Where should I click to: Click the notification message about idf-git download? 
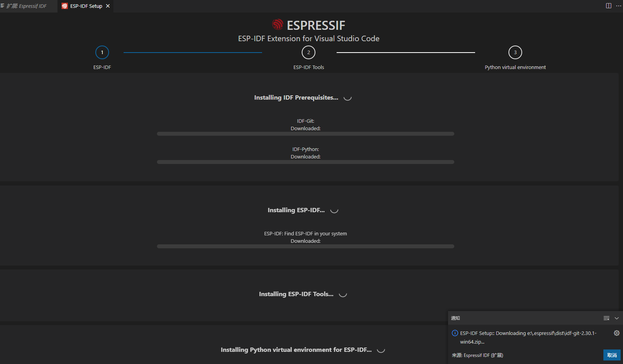pos(528,337)
